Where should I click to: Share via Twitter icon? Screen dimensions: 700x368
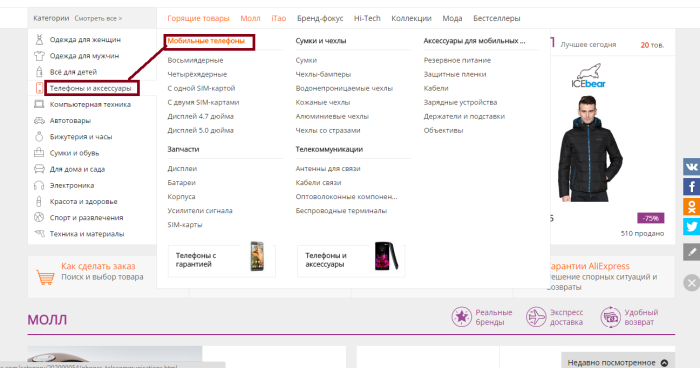point(692,226)
